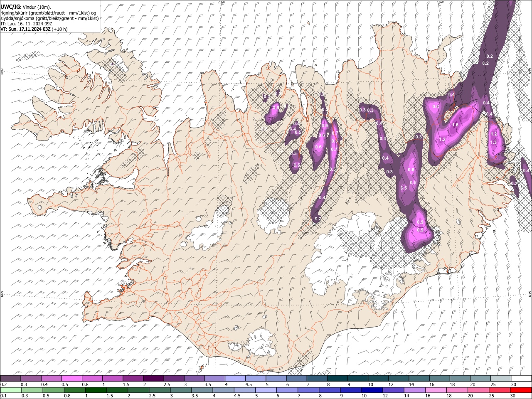
Task: Pick bright red rain swatch after 30
Action: point(521,390)
